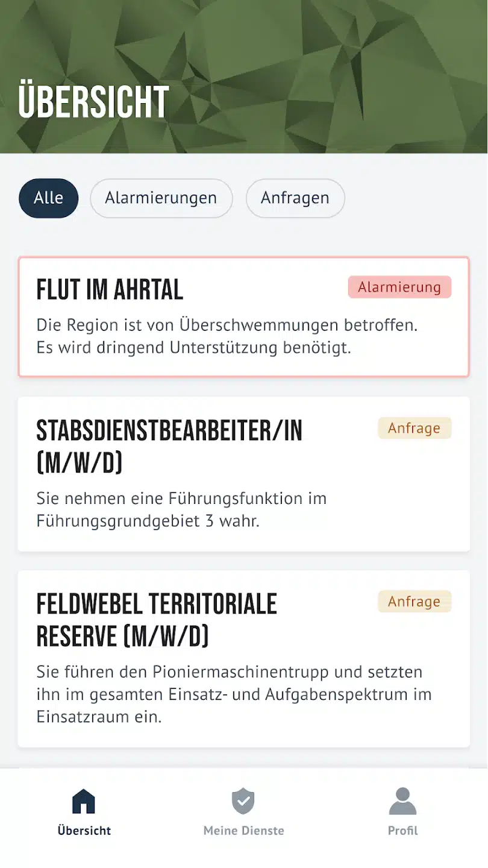Image resolution: width=488 pixels, height=868 pixels.
Task: Select the Alle filter chip
Action: click(x=49, y=198)
